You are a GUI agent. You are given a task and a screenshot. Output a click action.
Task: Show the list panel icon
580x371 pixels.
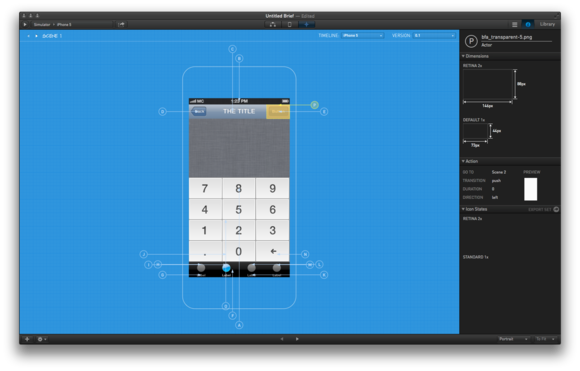point(515,24)
